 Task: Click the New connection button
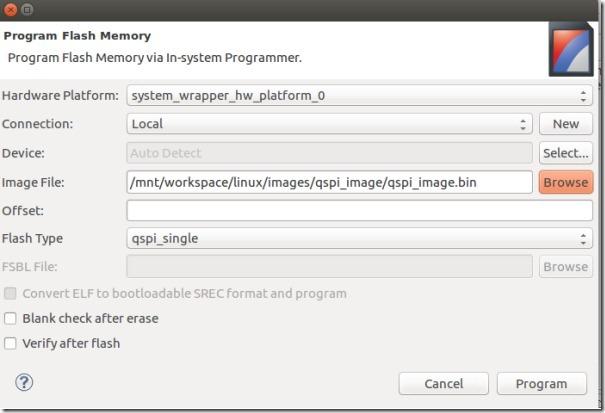pyautogui.click(x=566, y=124)
